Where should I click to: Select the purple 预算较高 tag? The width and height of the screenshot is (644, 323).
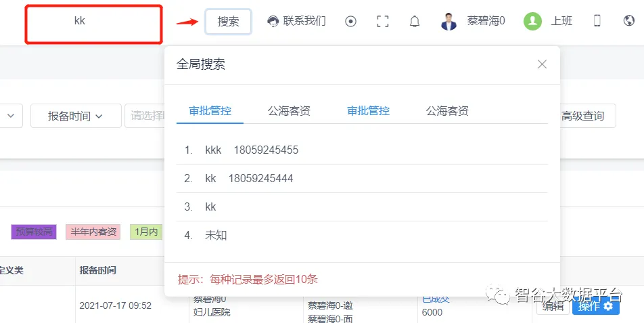pyautogui.click(x=34, y=232)
